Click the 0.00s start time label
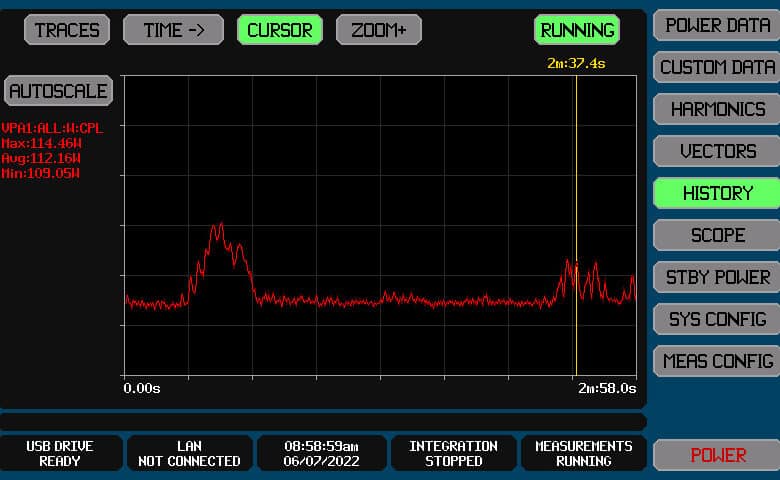Screen dimensions: 780x480 [142, 388]
